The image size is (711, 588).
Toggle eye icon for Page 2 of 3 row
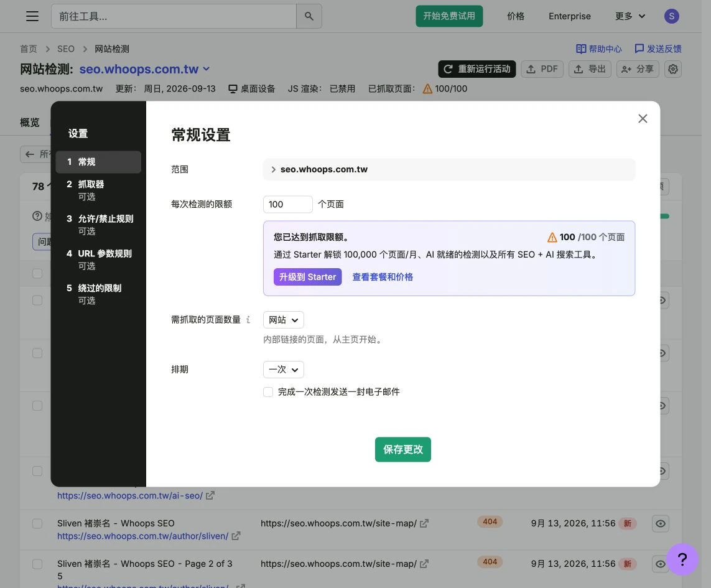tap(660, 564)
